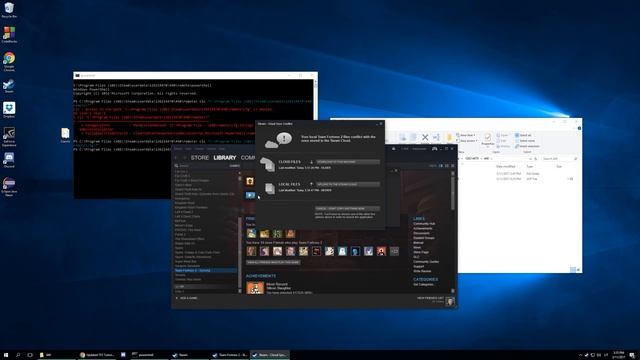Open the Recycle Bin desktop icon
This screenshot has width=640, height=360.
pyautogui.click(x=9, y=10)
